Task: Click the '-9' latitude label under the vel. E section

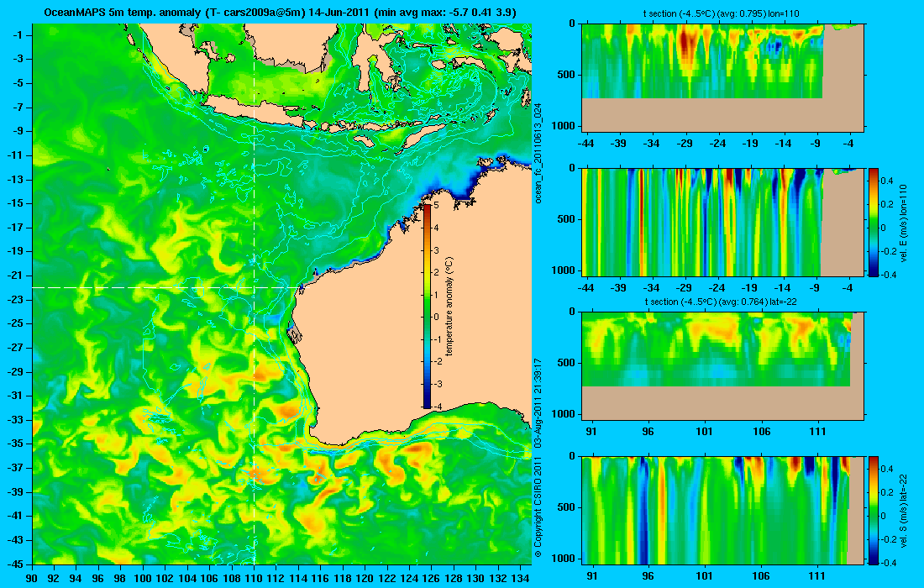Action: click(816, 288)
